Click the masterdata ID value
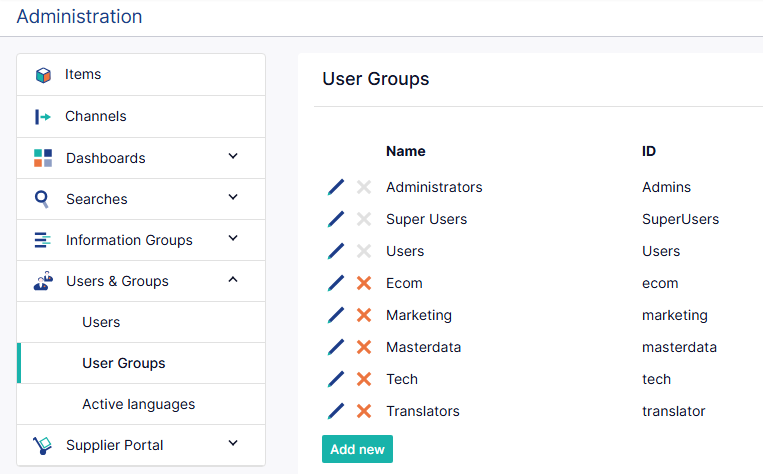The width and height of the screenshot is (763, 474). pos(679,347)
